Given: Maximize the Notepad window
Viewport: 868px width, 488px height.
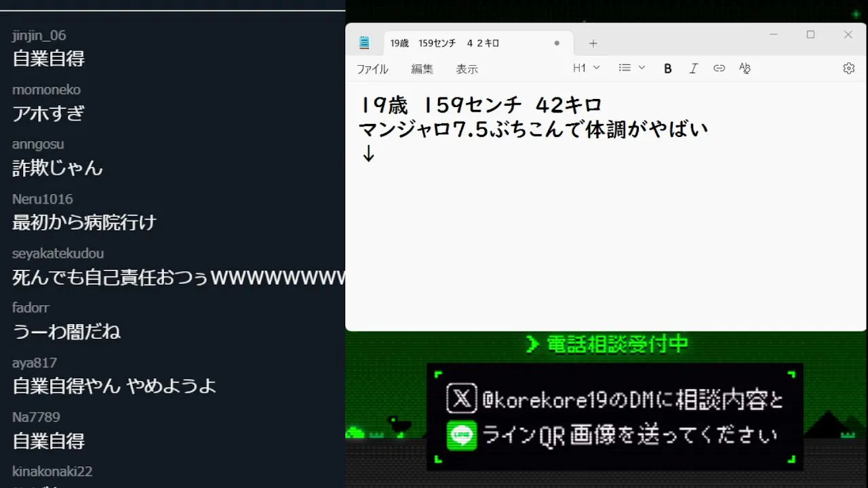Looking at the screenshot, I should pyautogui.click(x=810, y=35).
